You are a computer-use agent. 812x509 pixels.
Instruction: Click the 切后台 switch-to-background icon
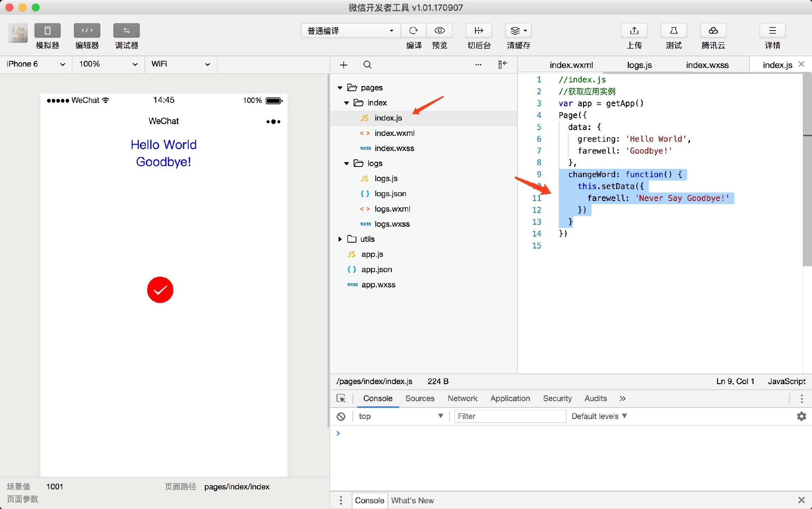tap(479, 31)
